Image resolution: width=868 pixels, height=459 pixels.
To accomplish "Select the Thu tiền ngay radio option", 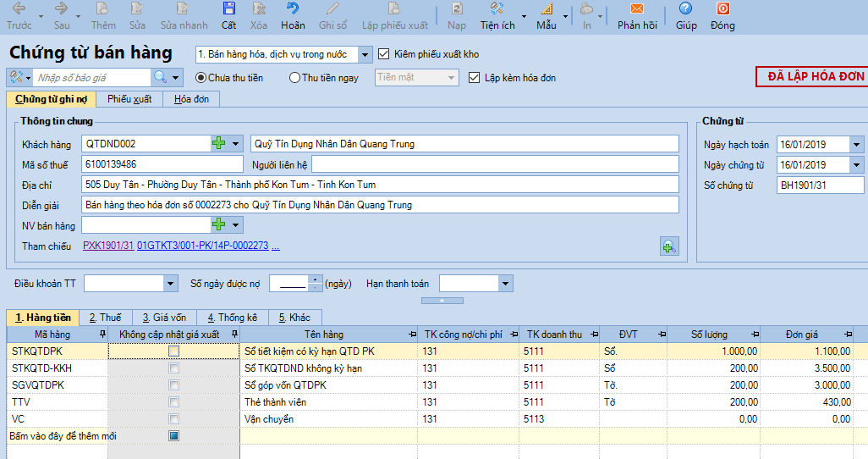I will pyautogui.click(x=294, y=78).
